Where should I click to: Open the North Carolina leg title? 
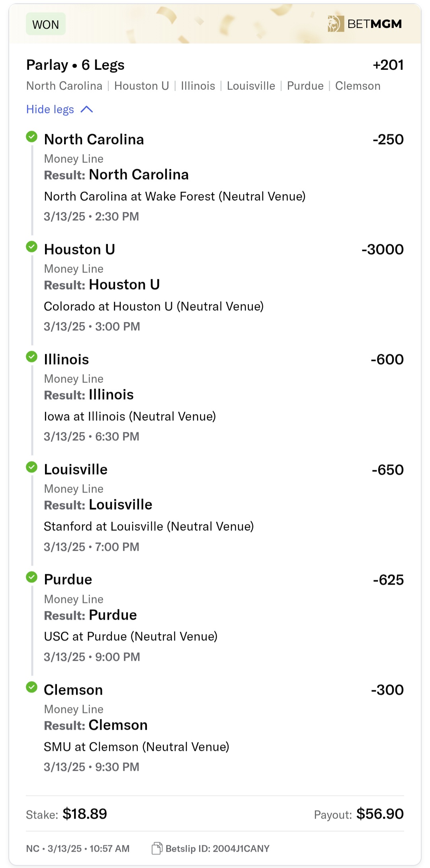[94, 139]
